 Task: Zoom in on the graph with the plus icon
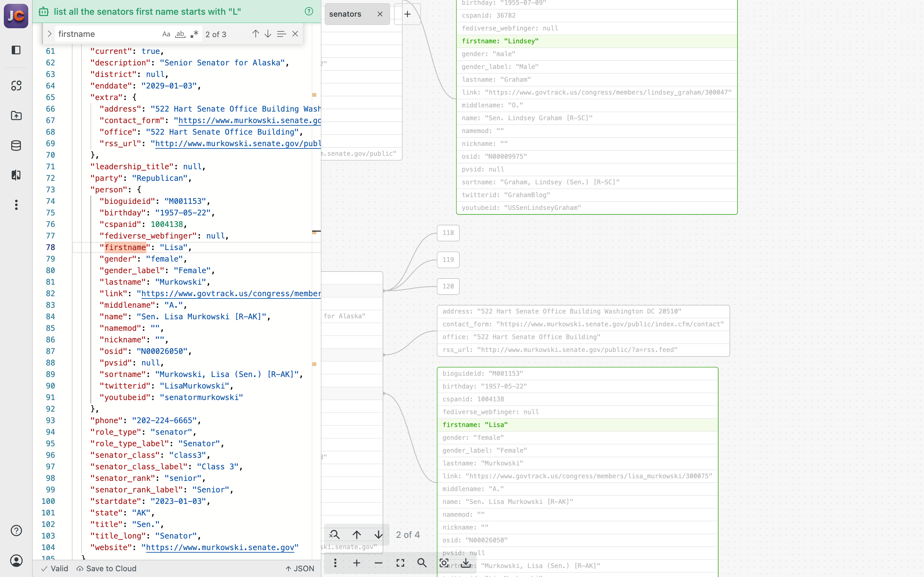pos(357,563)
